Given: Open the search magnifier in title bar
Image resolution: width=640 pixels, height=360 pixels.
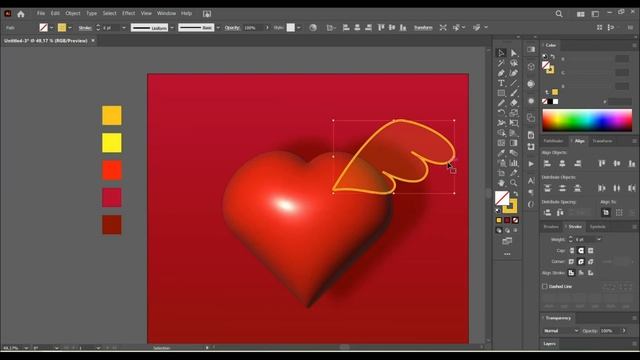Looking at the screenshot, I should click(x=559, y=14).
